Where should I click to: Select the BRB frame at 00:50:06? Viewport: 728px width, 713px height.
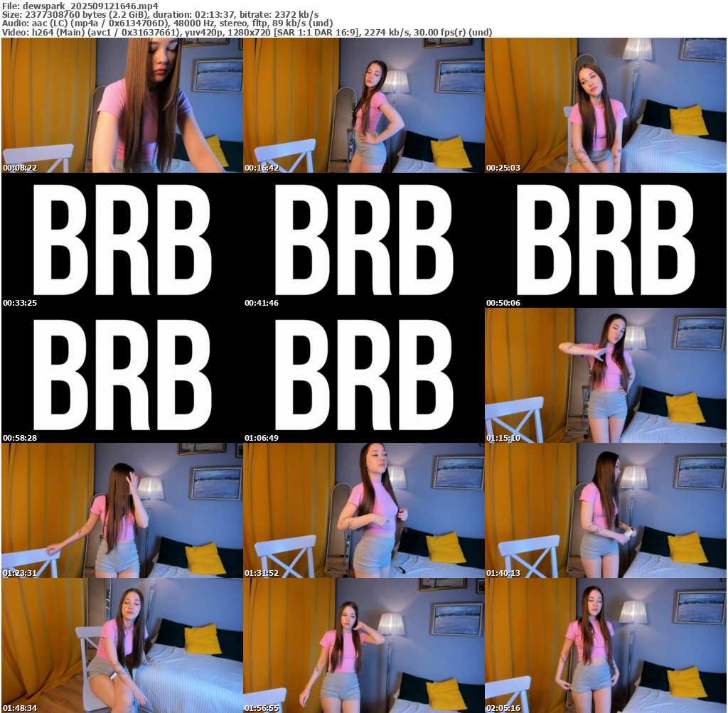pyautogui.click(x=606, y=240)
